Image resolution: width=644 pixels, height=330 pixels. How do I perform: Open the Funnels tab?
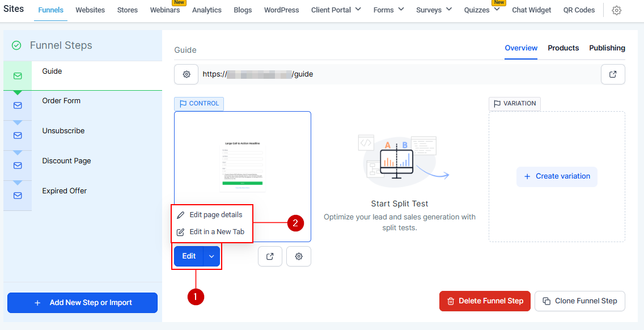[x=51, y=10]
